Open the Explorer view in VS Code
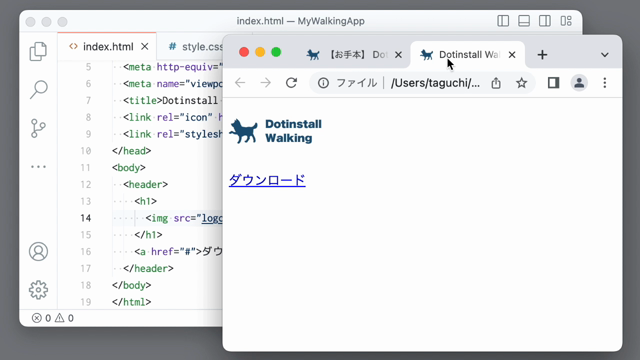The width and height of the screenshot is (640, 360). point(38,51)
